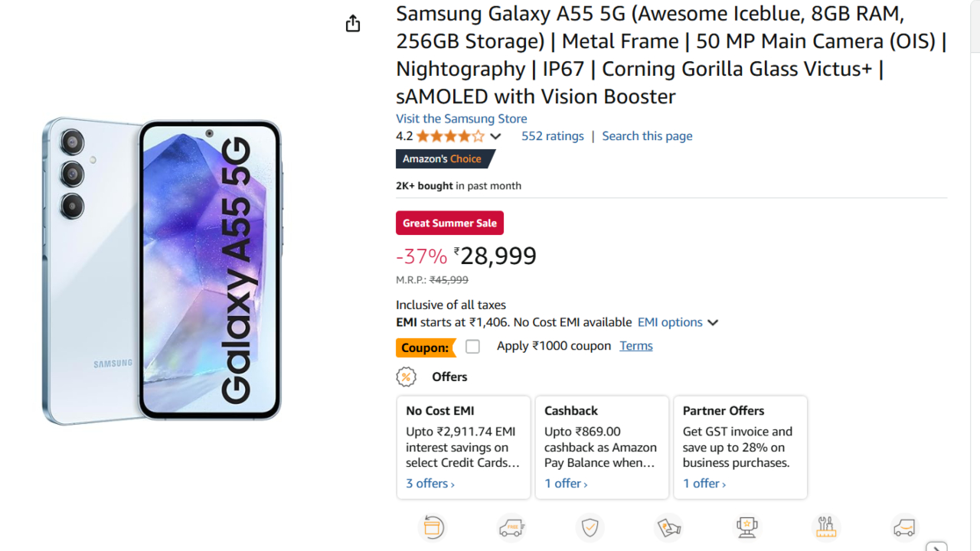Viewport: 980px width, 551px height.
Task: Open the 552 ratings link
Action: click(552, 136)
